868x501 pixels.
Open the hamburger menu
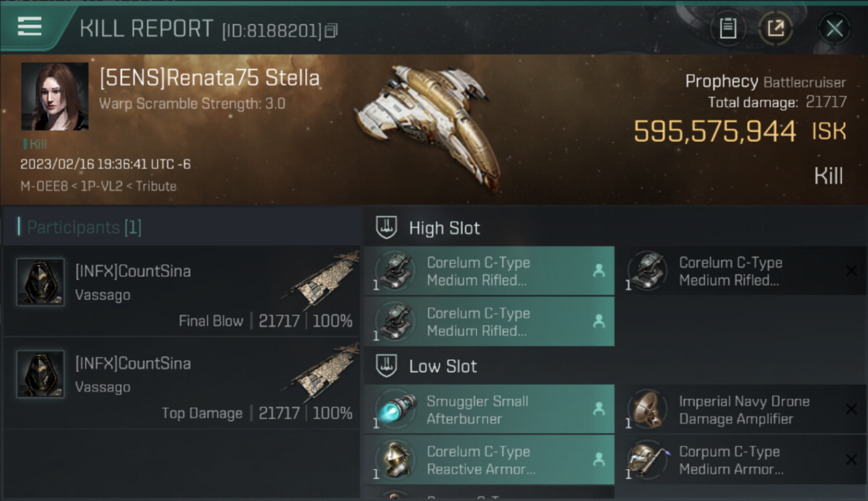pos(30,27)
